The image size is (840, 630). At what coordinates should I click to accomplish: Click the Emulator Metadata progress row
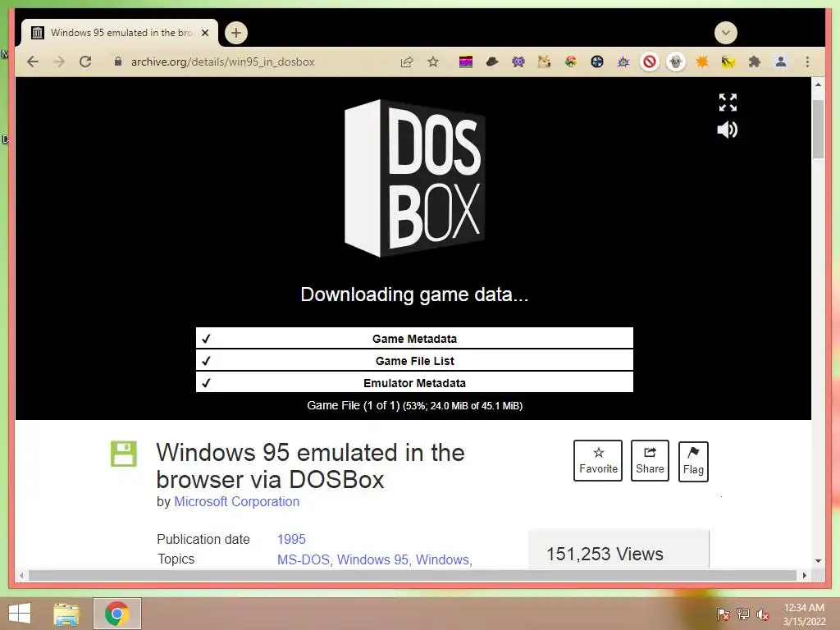(414, 382)
